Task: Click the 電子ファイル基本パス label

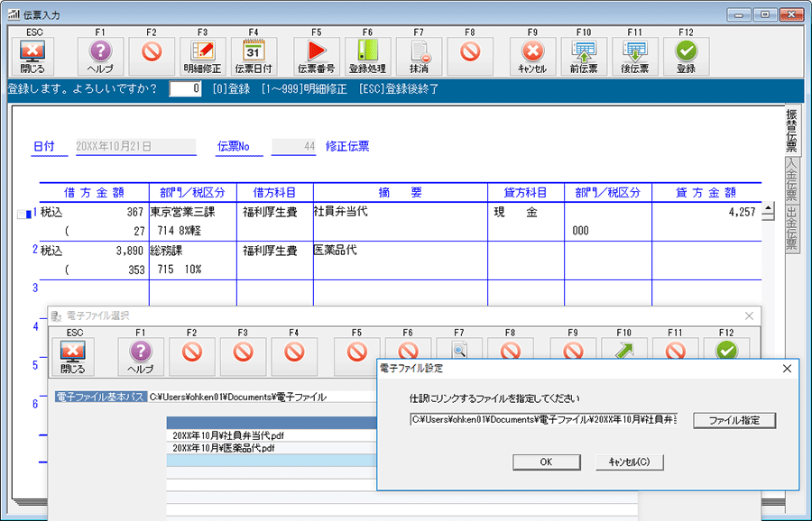Action: 100,397
